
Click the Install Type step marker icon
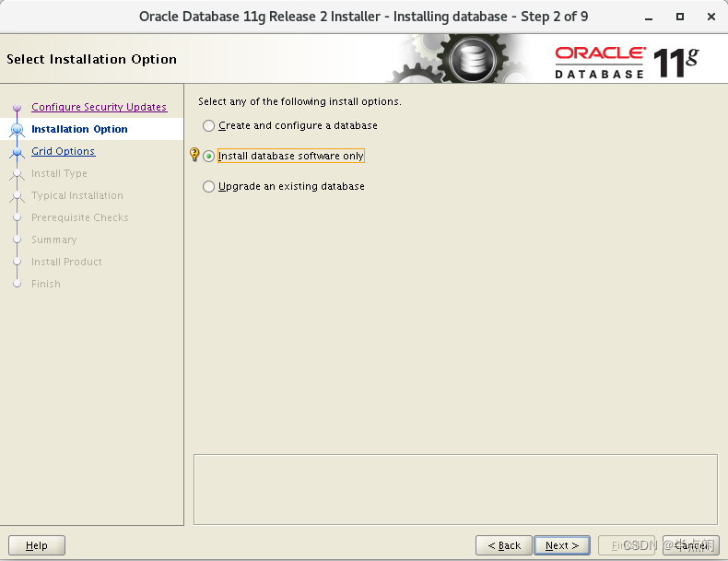(x=18, y=173)
